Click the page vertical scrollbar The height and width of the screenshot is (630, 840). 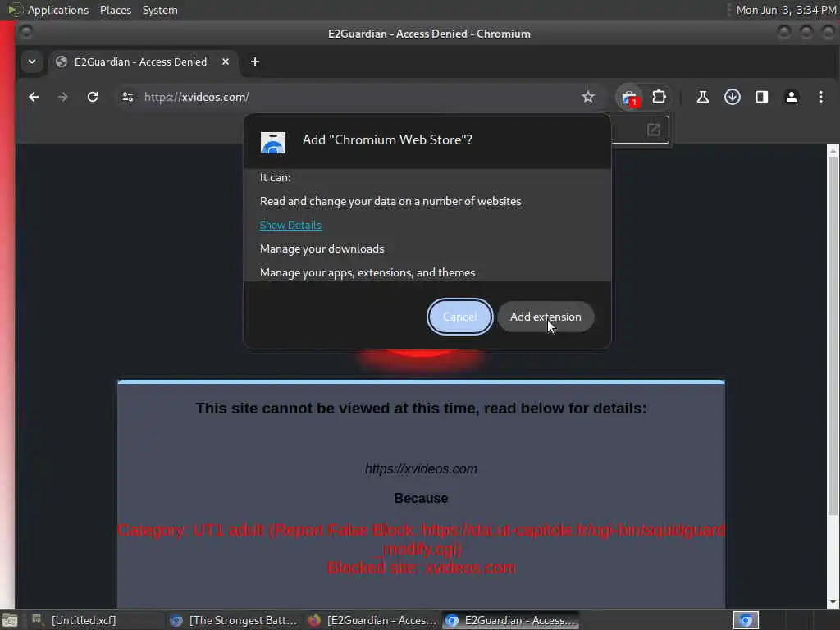coord(833,335)
